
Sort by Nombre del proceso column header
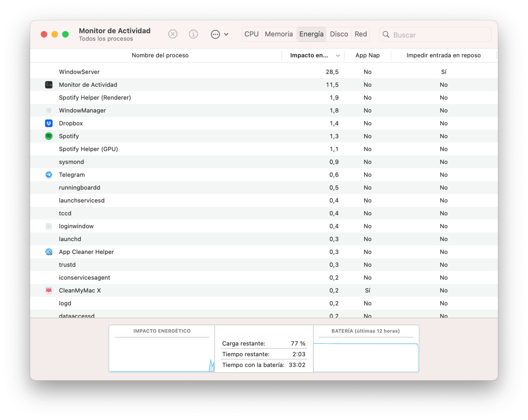point(160,56)
